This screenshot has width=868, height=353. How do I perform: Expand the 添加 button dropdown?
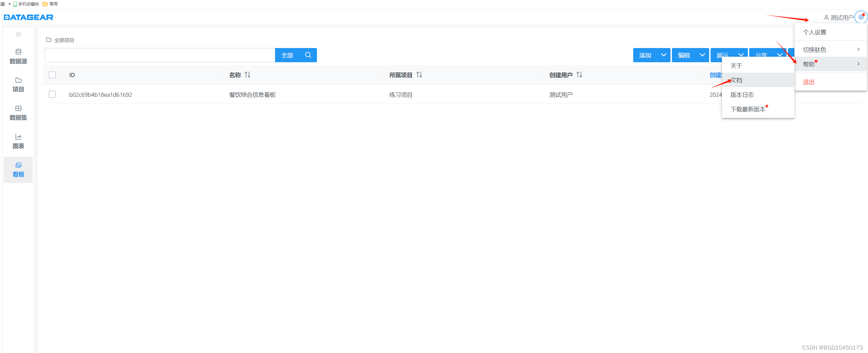pyautogui.click(x=663, y=55)
